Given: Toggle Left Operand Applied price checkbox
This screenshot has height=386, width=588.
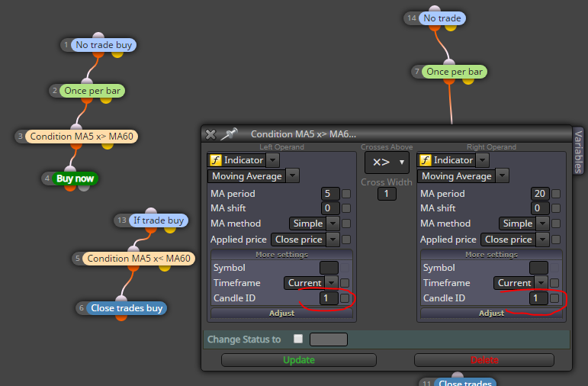Looking at the screenshot, I should pyautogui.click(x=346, y=240).
